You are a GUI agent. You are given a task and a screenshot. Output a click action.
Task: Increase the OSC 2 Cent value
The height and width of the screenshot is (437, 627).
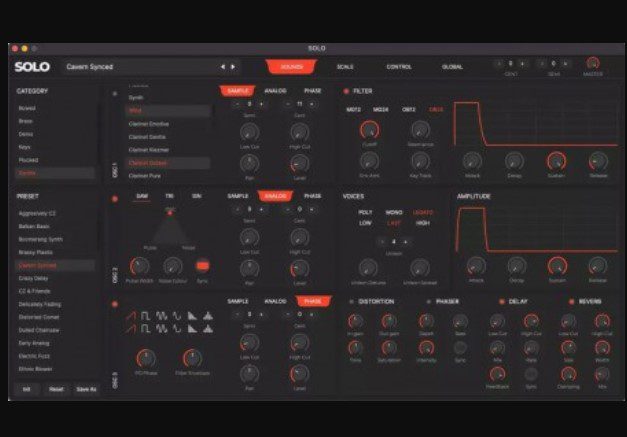tap(312, 209)
